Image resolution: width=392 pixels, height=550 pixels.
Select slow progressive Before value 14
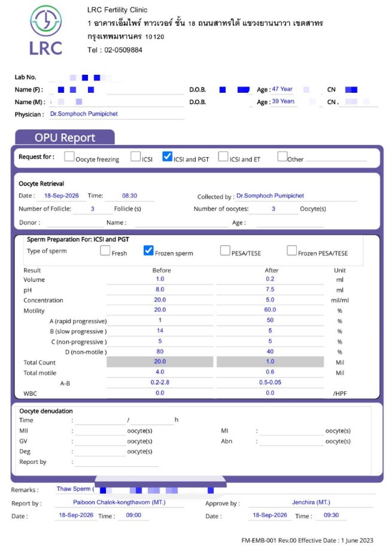pyautogui.click(x=160, y=331)
